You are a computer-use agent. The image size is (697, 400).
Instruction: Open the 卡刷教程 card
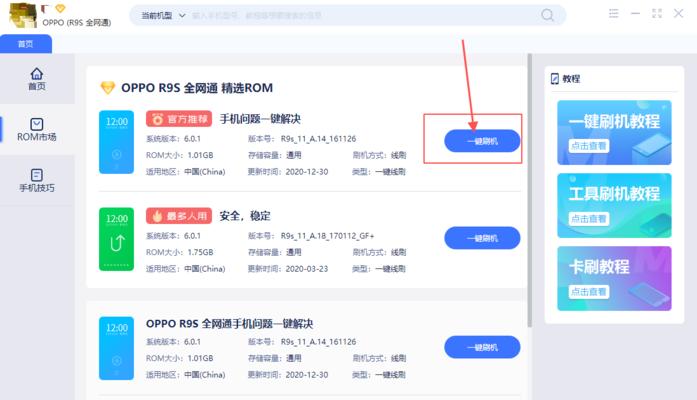pyautogui.click(x=614, y=278)
